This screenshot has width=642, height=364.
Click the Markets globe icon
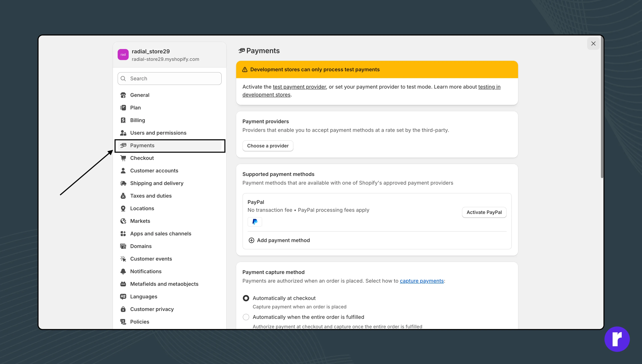coord(123,221)
